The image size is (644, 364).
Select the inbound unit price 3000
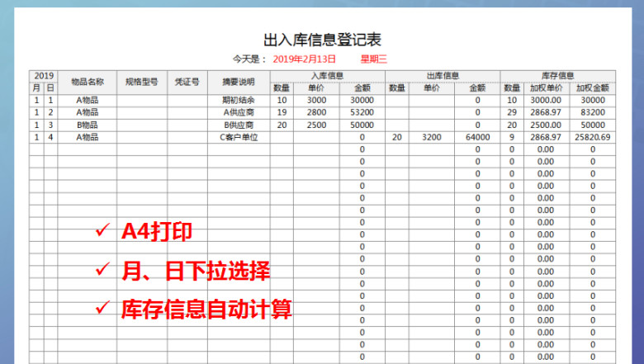coord(317,100)
